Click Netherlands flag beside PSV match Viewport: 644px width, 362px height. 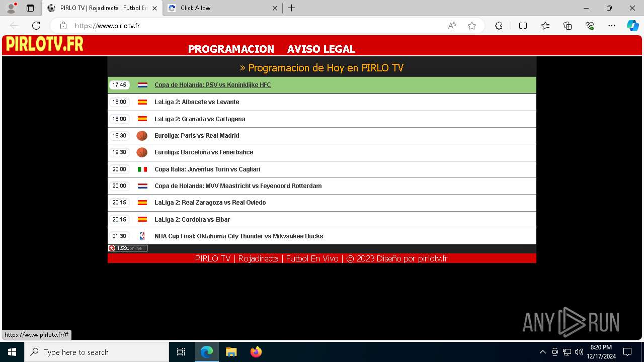pyautogui.click(x=142, y=85)
